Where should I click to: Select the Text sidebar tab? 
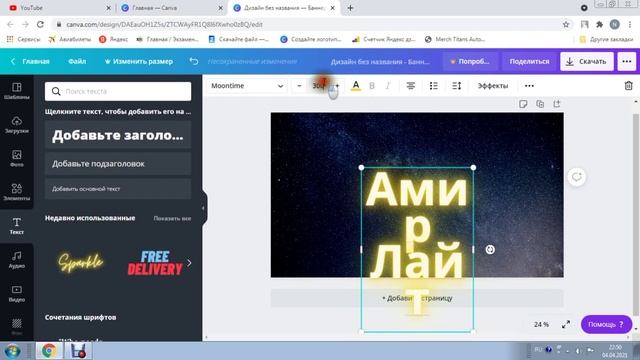click(x=17, y=226)
